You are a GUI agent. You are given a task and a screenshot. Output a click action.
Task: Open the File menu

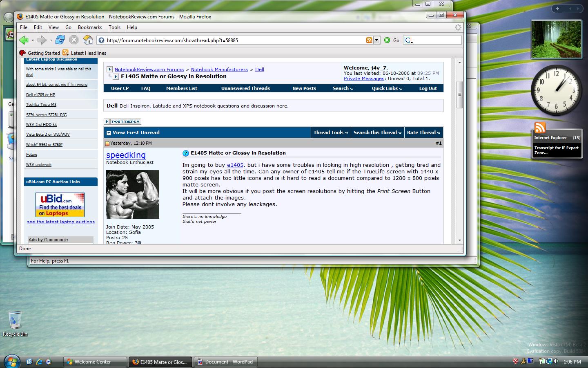click(x=24, y=27)
